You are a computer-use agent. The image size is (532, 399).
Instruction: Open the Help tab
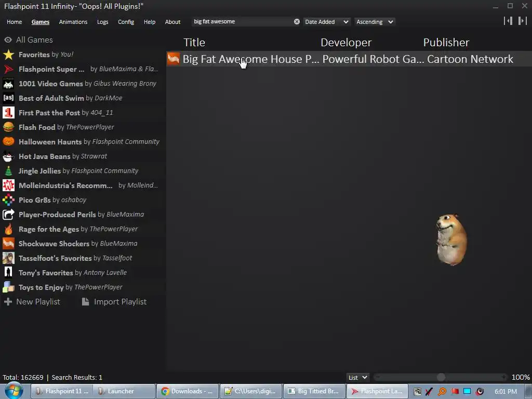149,22
